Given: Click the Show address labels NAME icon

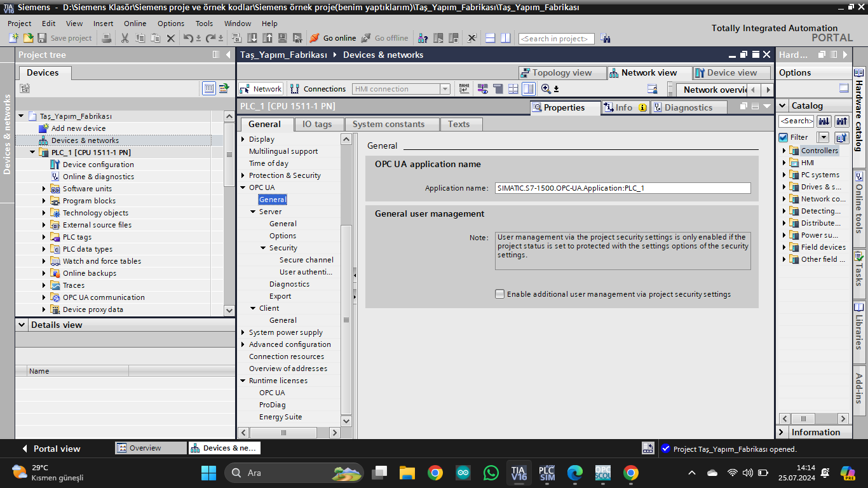Looking at the screenshot, I should (464, 89).
